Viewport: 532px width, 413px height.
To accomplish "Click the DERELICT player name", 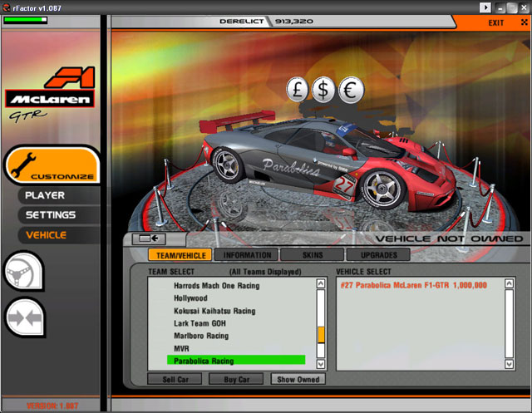I will click(242, 22).
